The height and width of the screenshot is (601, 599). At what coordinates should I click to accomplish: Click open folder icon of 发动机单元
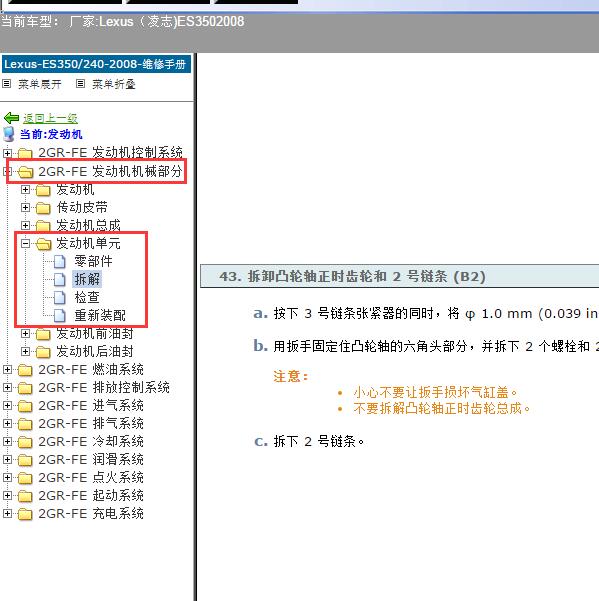[x=43, y=244]
